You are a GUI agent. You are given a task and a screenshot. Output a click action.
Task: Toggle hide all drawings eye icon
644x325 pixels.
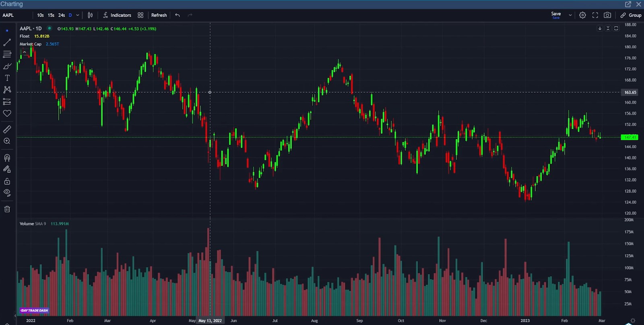[7, 193]
